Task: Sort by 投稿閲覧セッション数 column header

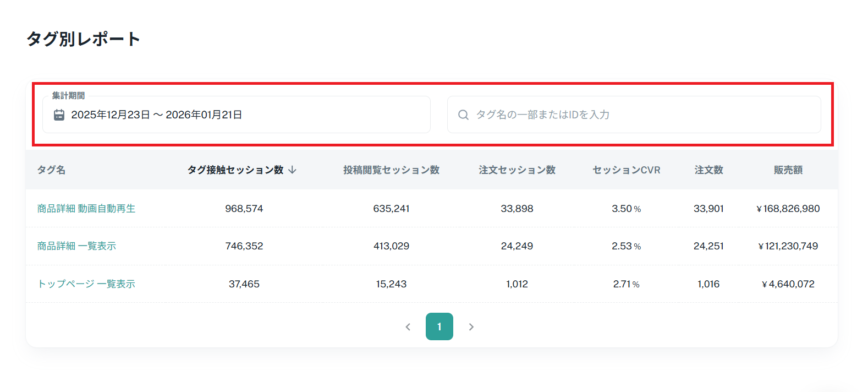Action: 391,170
